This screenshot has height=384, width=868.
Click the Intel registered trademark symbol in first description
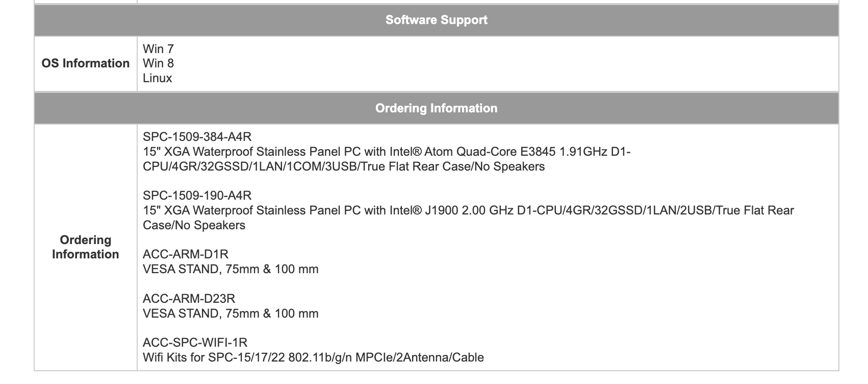pyautogui.click(x=418, y=152)
